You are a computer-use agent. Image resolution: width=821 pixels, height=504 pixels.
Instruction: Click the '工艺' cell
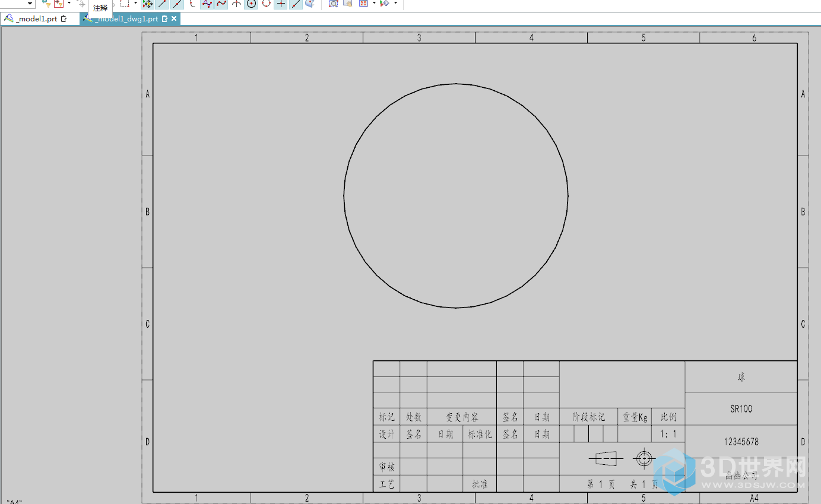pos(386,484)
